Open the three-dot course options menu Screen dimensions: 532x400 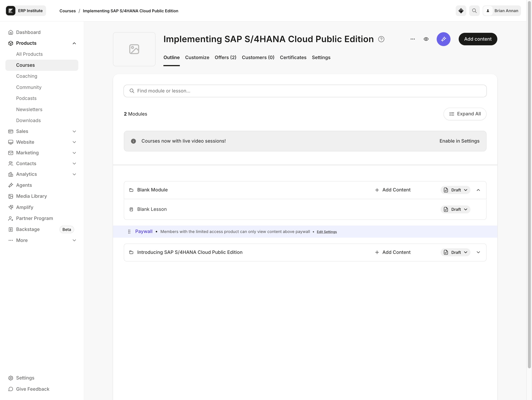pyautogui.click(x=413, y=39)
